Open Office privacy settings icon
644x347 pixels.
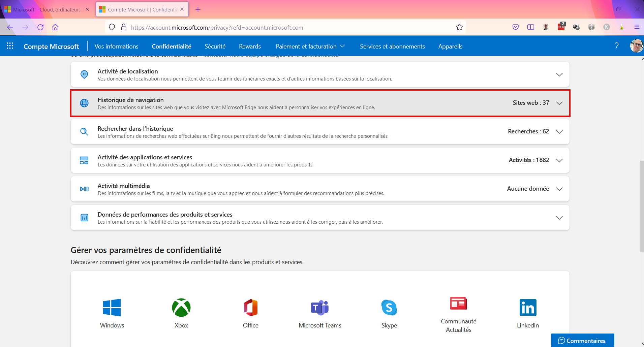[x=251, y=308]
